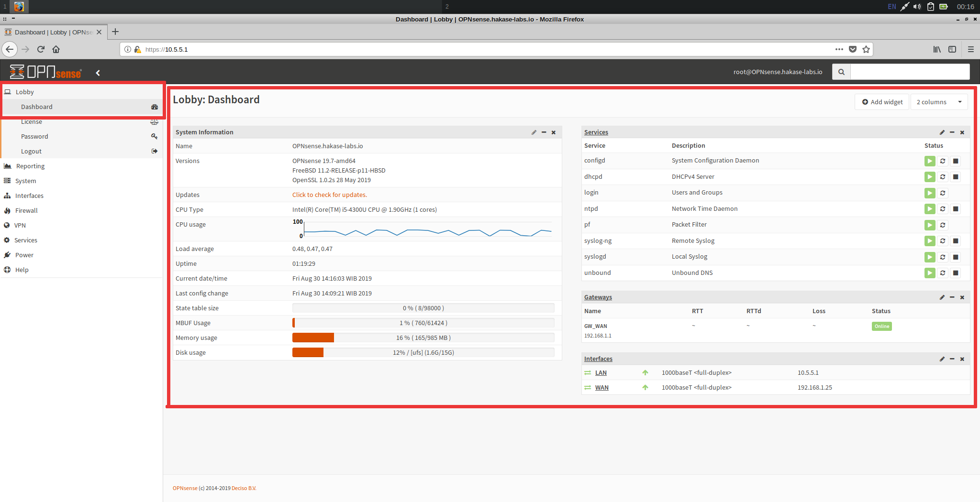Close the Gateways widget
This screenshot has height=502, width=980.
pos(962,297)
